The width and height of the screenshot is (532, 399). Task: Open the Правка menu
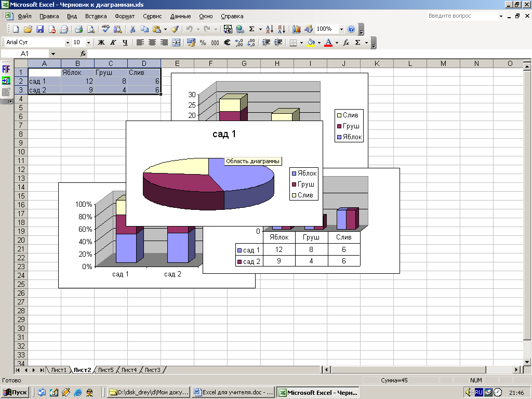tap(49, 16)
